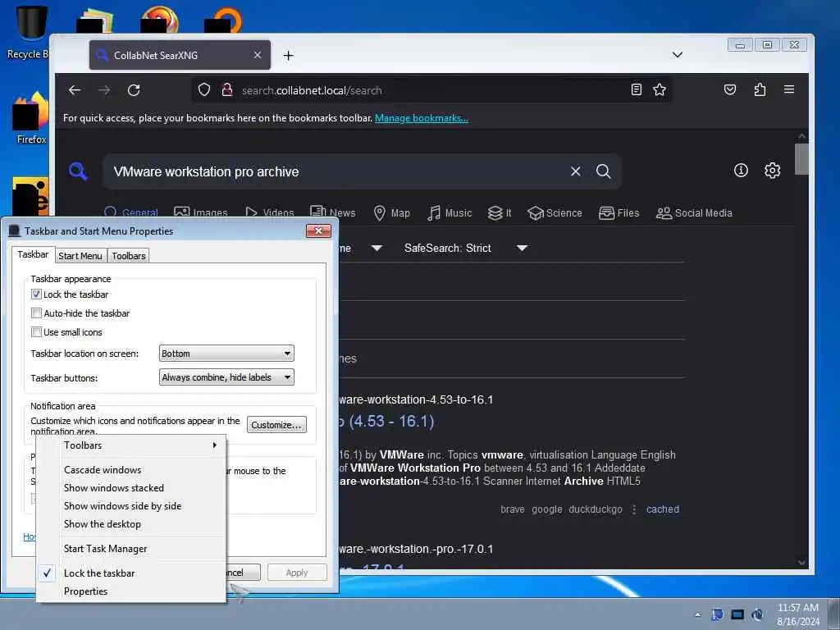Open SearXNG about info icon

click(741, 171)
